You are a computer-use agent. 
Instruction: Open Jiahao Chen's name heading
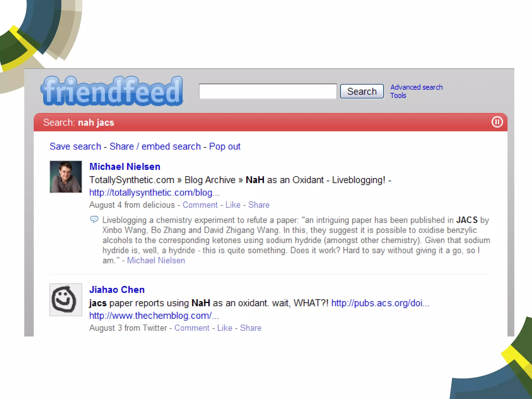[117, 290]
